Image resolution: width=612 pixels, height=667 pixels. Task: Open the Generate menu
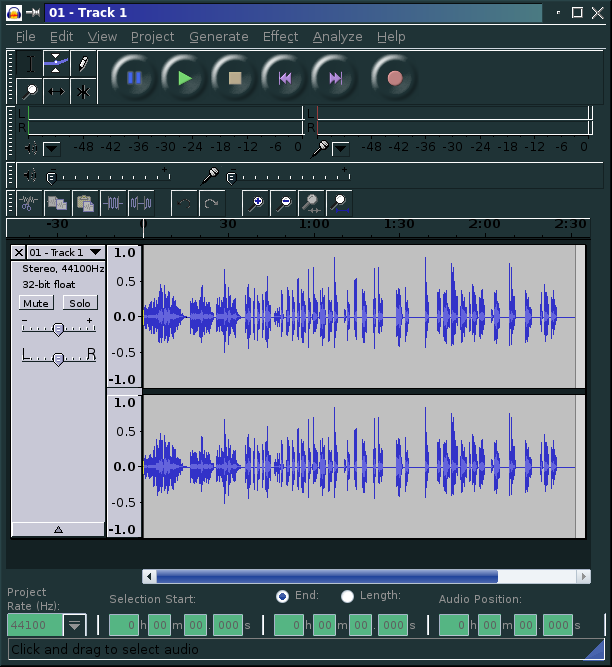218,36
